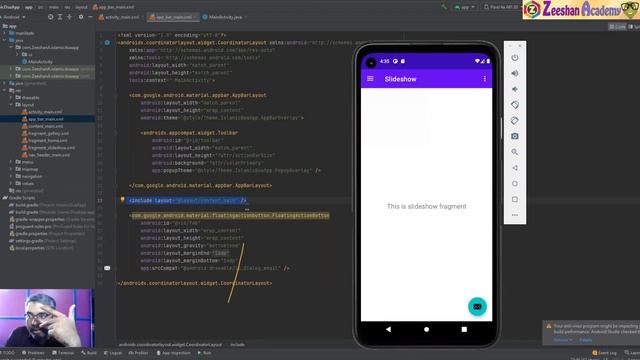640x360 pixels.
Task: Switch editor to Code view mode
Action: tap(617, 27)
